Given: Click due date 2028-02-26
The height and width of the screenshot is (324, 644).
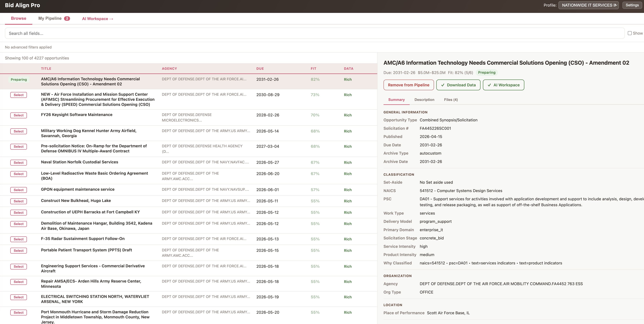Looking at the screenshot, I should 268,115.
